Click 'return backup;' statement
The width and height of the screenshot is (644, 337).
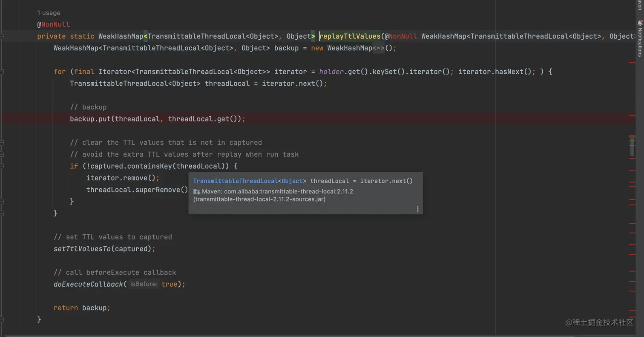tap(82, 308)
